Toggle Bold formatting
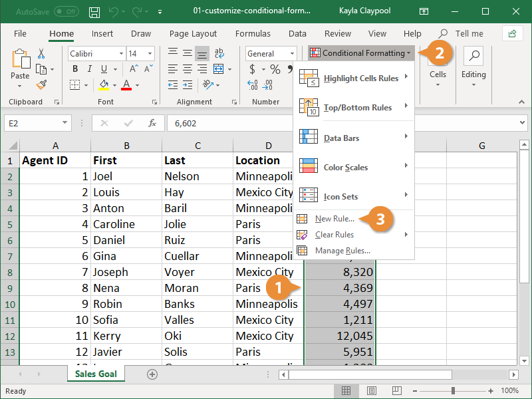 coord(75,68)
